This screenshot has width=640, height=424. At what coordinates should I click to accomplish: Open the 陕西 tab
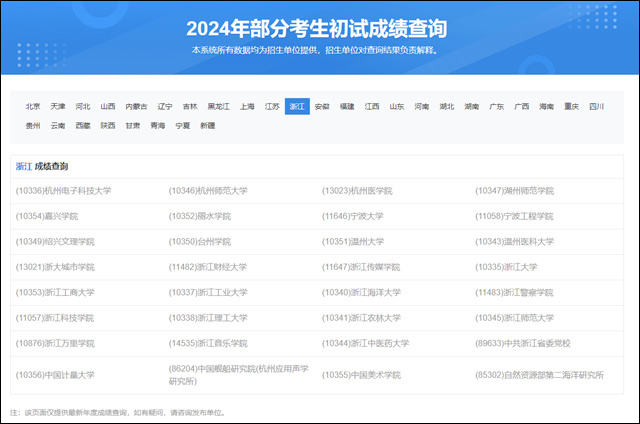coord(108,126)
